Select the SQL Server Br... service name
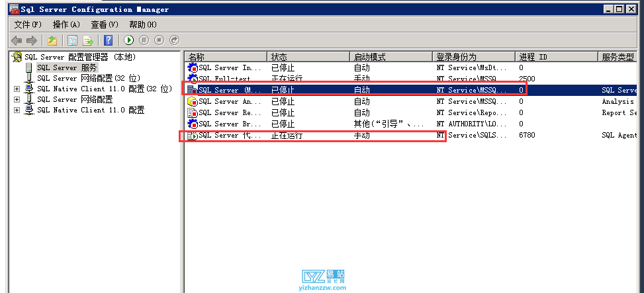Screen dimensions: 644x293 (x=230, y=124)
